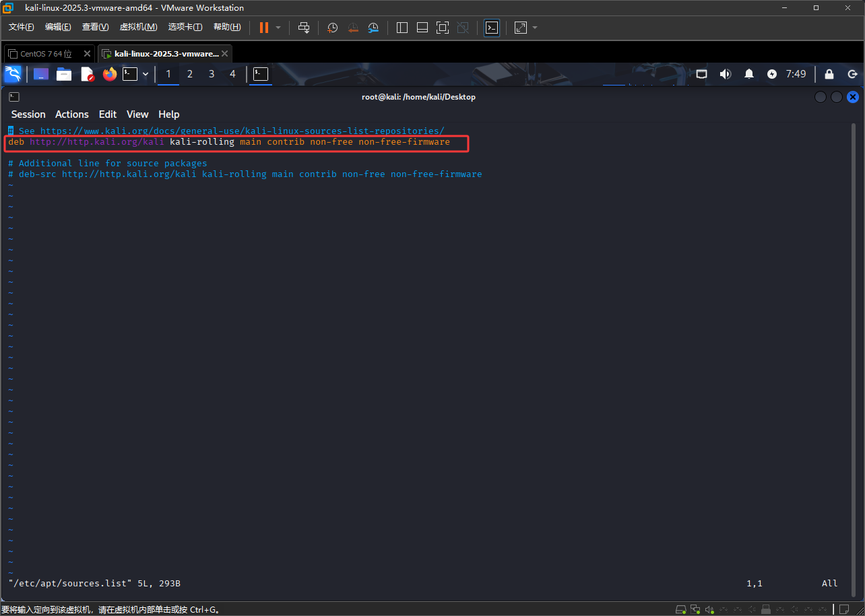The width and height of the screenshot is (865, 616).
Task: Open the 选项卡(T) menu
Action: click(185, 27)
